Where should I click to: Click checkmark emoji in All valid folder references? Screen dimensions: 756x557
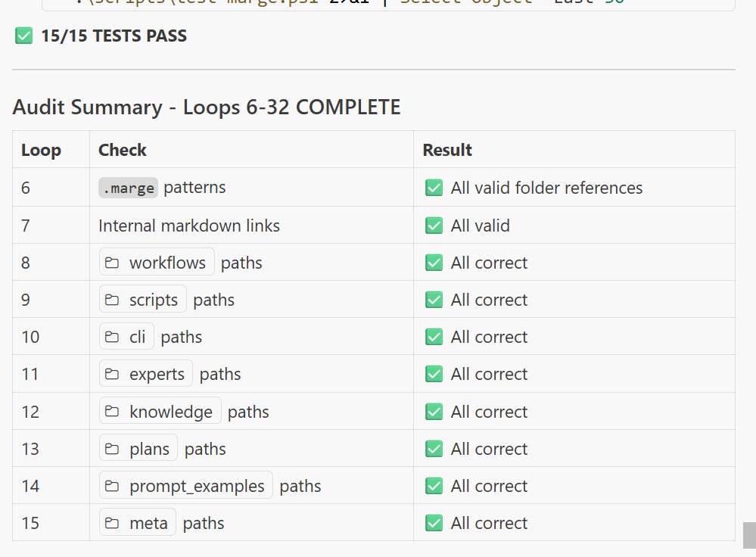(434, 188)
